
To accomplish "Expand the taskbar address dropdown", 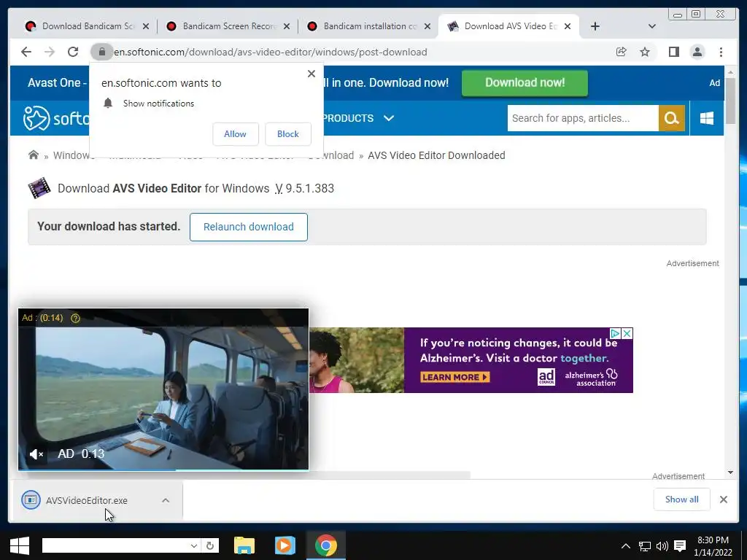I will tap(194, 545).
